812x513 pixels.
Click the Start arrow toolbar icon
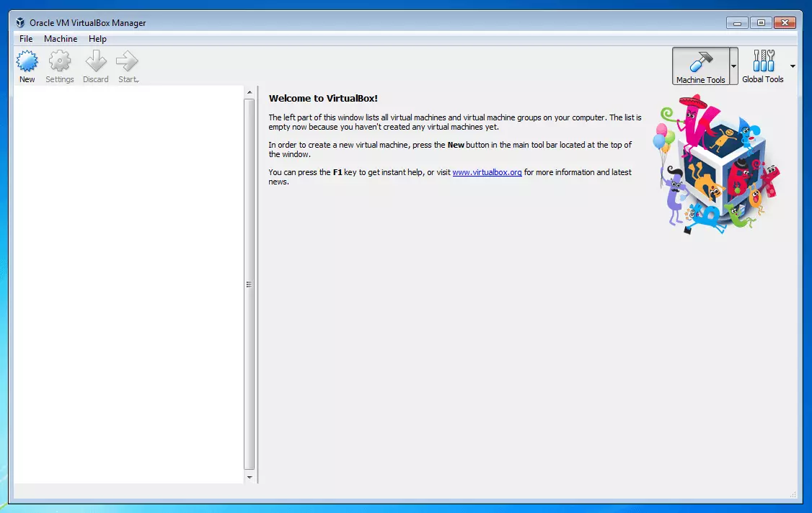click(x=128, y=66)
